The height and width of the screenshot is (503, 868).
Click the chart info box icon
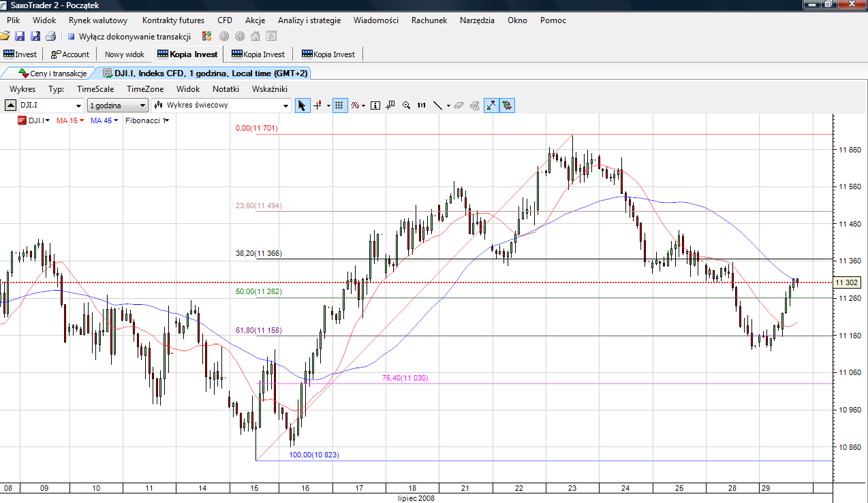375,106
